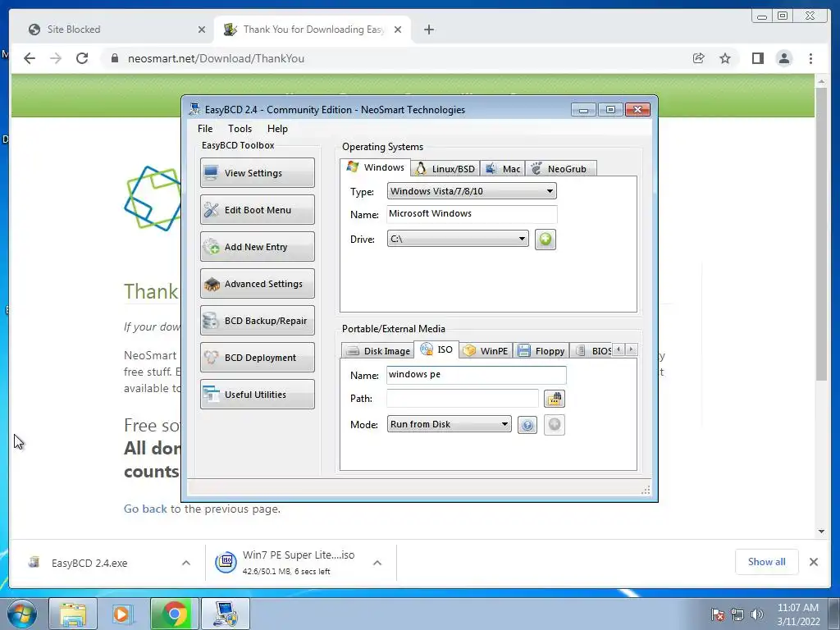Expand the Type dropdown Windows Vista/7/8/10
Screen dimensions: 840x630
coord(472,191)
